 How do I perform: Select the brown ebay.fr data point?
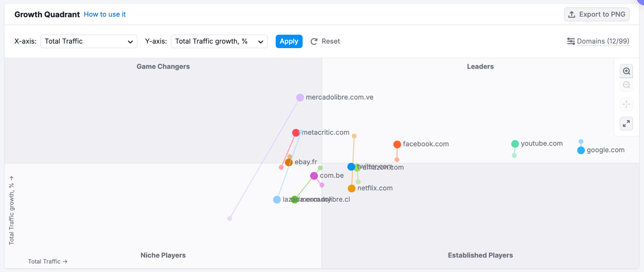[289, 162]
